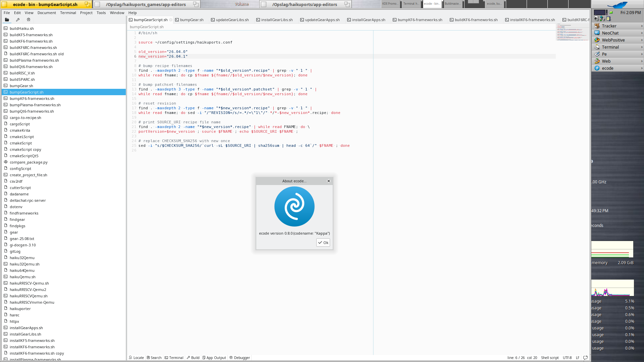Click the line 6 / 26 position indicator
644x362 pixels.
pyautogui.click(x=516, y=358)
